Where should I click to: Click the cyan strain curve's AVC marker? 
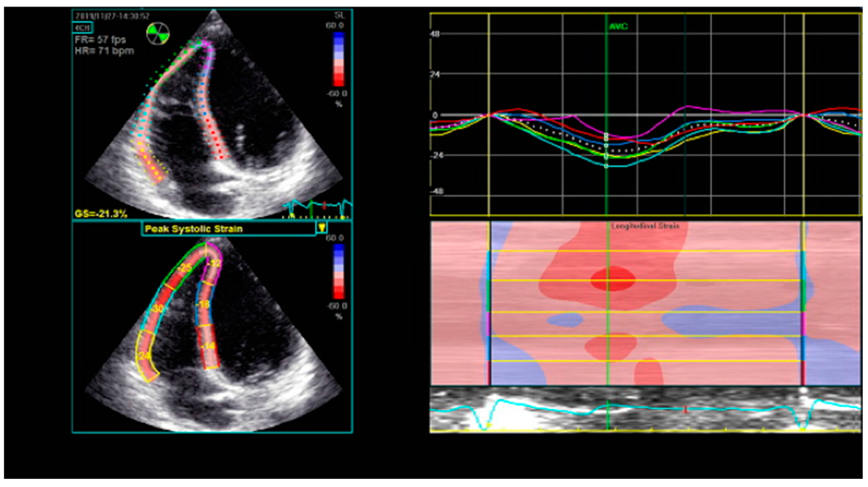point(606,166)
